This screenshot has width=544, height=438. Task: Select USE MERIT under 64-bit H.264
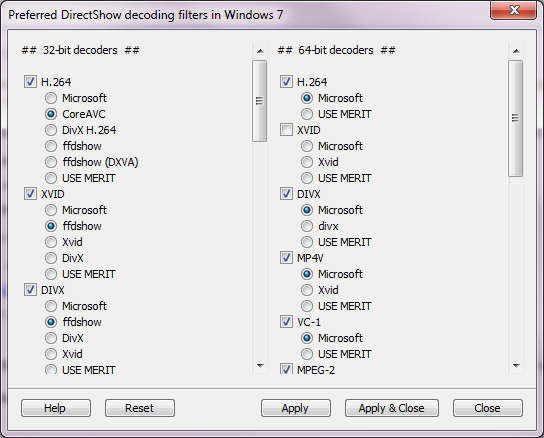(x=307, y=114)
